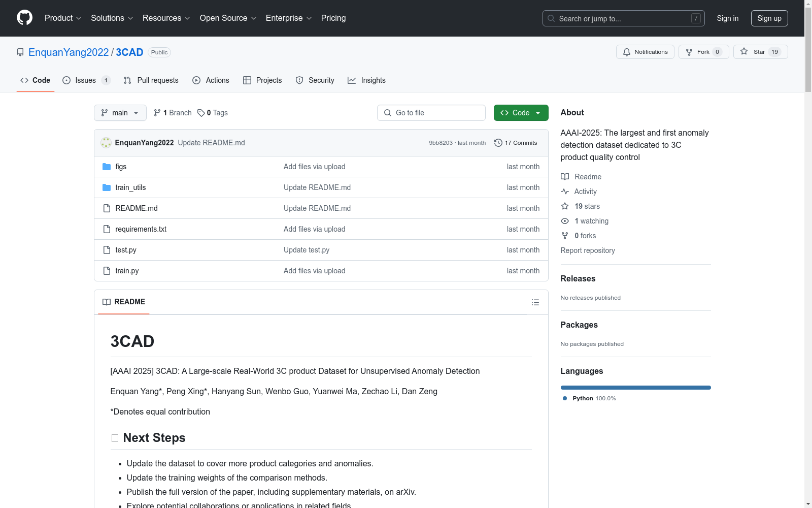Open the GitHub homepage logo
The width and height of the screenshot is (812, 508).
[x=24, y=18]
